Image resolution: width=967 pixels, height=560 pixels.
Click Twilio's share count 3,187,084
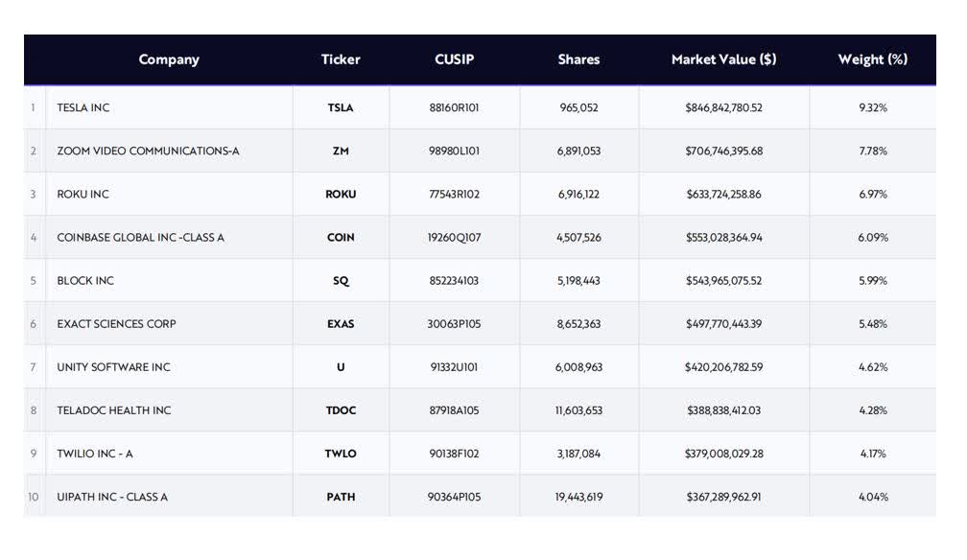click(x=578, y=454)
